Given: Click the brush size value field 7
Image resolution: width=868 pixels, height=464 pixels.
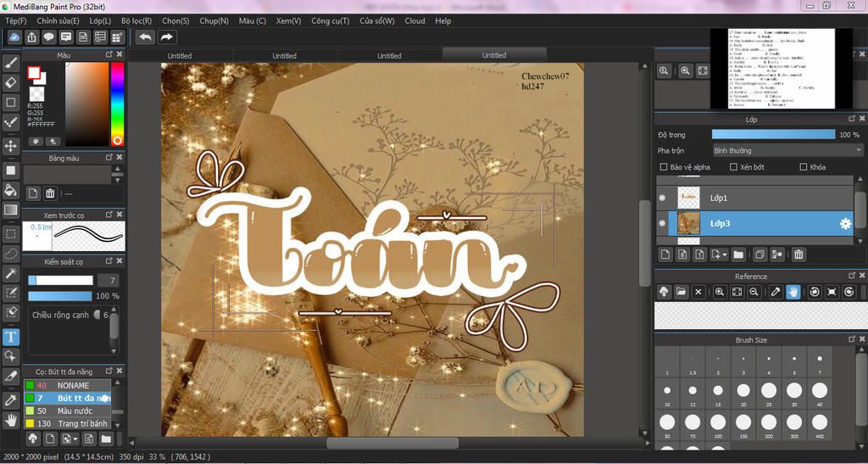Looking at the screenshot, I should point(108,280).
